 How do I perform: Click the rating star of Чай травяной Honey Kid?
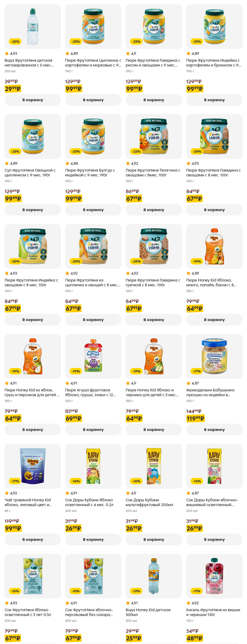coord(7,493)
